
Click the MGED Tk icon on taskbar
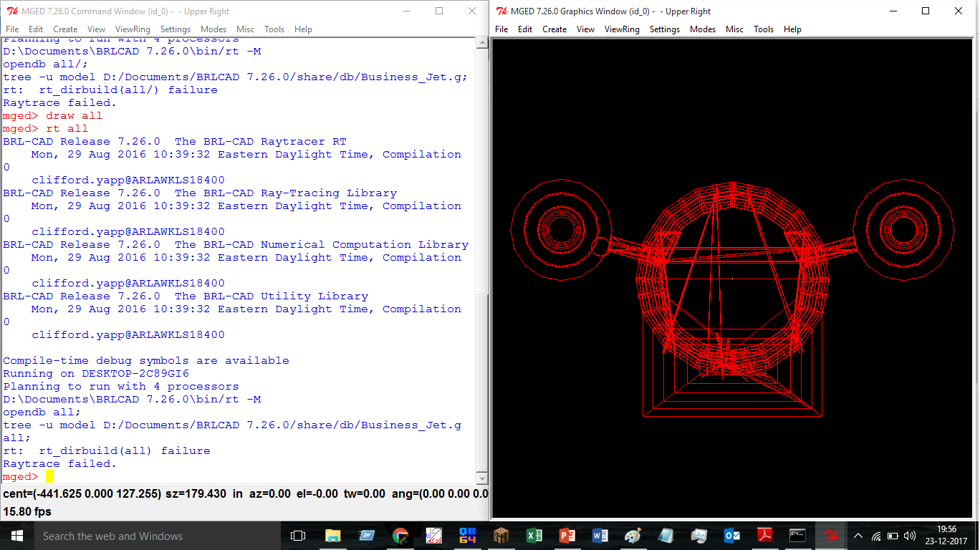click(831, 536)
